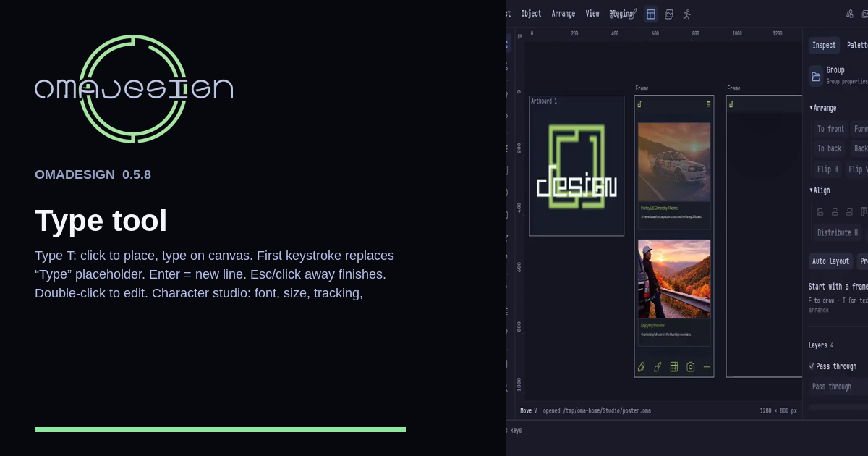Click the hamburger menu icon inside the first Frame
Image resolution: width=868 pixels, height=456 pixels.
point(708,104)
